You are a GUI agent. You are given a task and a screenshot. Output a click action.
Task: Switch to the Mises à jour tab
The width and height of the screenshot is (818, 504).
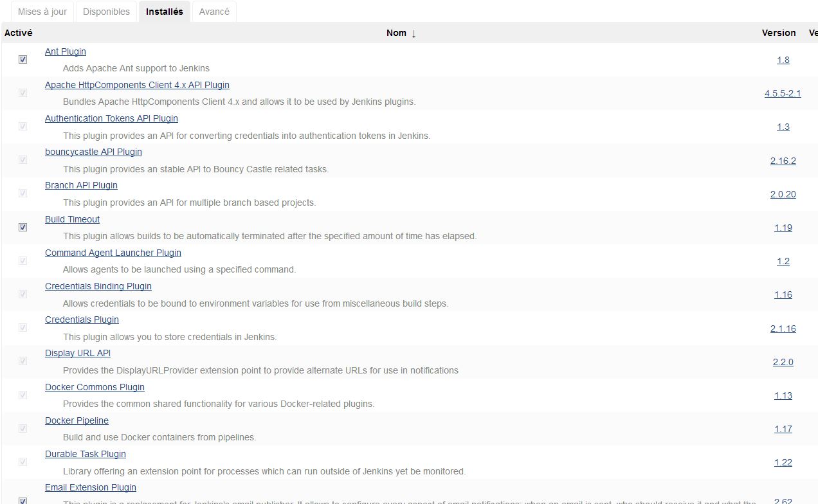point(42,12)
